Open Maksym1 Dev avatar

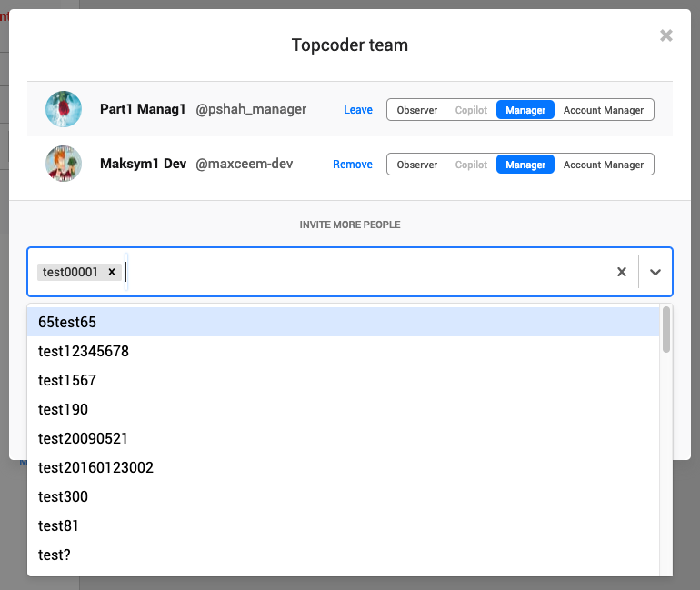(x=64, y=164)
